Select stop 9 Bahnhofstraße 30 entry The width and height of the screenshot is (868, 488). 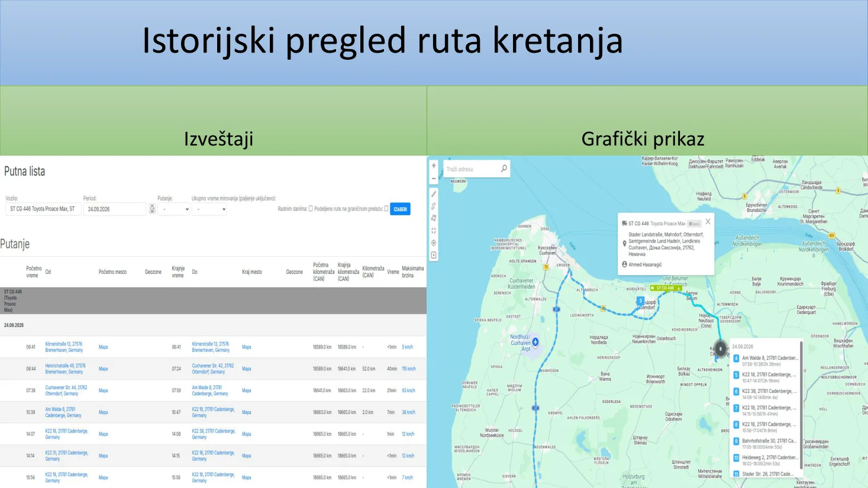(766, 444)
